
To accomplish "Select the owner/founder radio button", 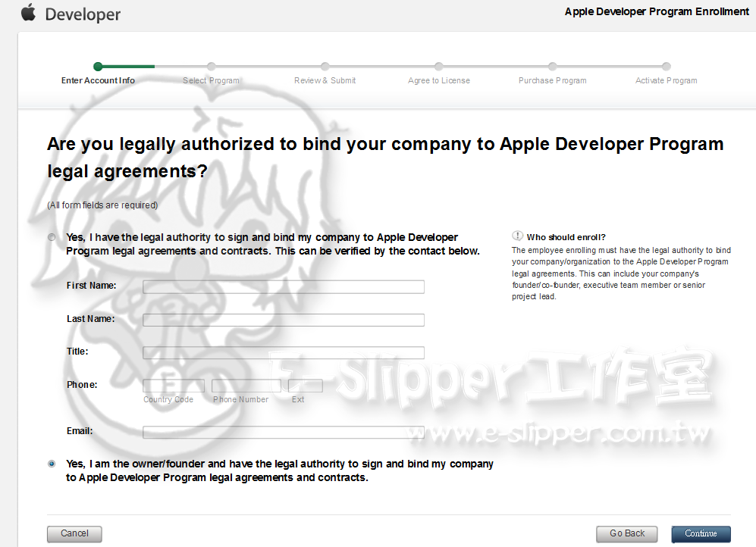I will pos(51,463).
